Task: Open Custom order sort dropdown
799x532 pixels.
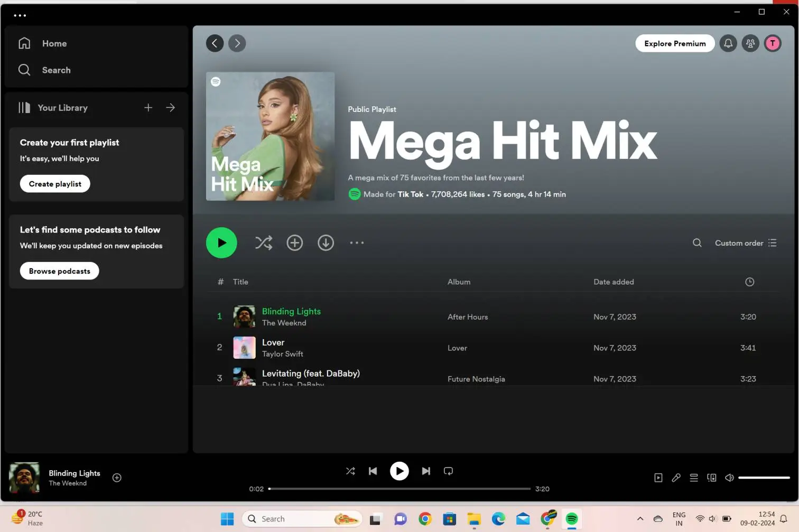Action: pos(746,243)
